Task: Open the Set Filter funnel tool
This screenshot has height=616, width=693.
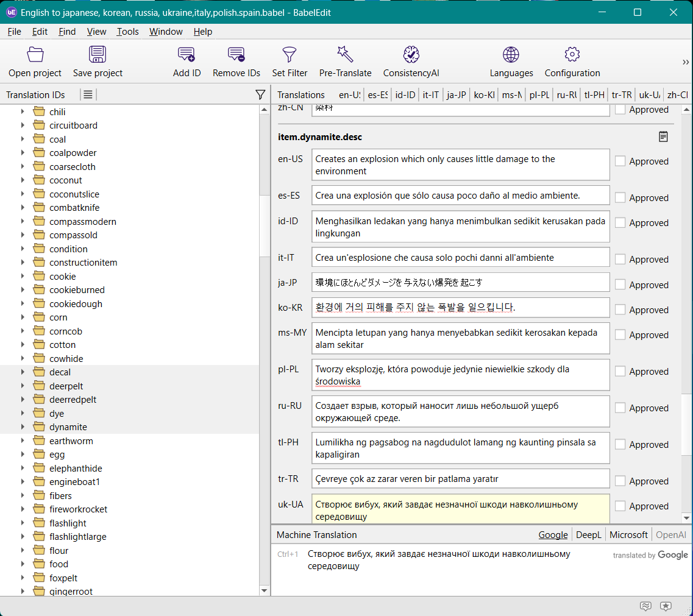Action: (290, 55)
